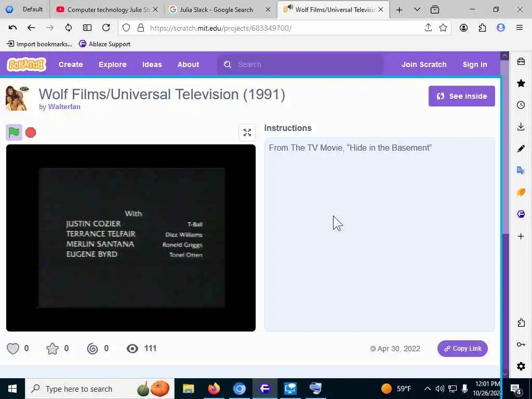
Task: Open history clock in right sidebar
Action: [521, 105]
